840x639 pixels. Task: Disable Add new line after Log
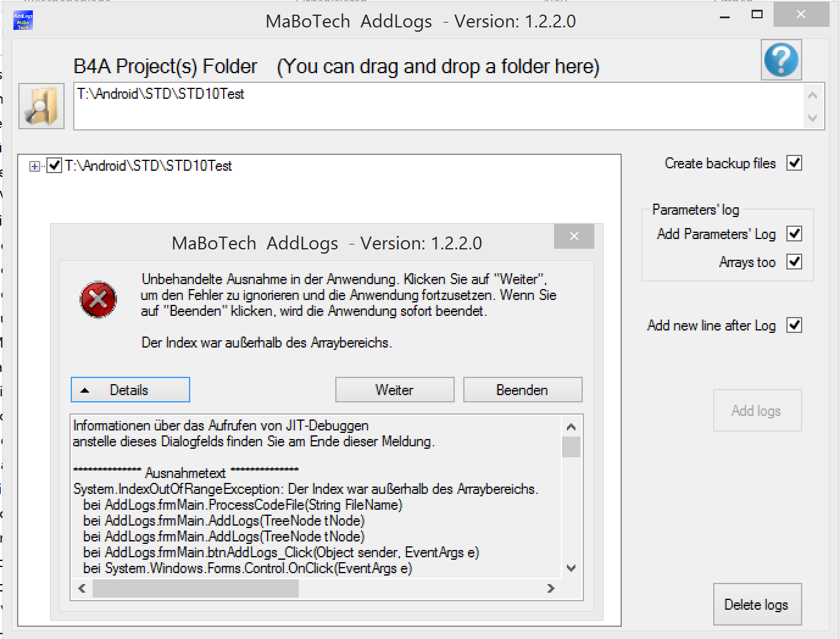[x=794, y=325]
